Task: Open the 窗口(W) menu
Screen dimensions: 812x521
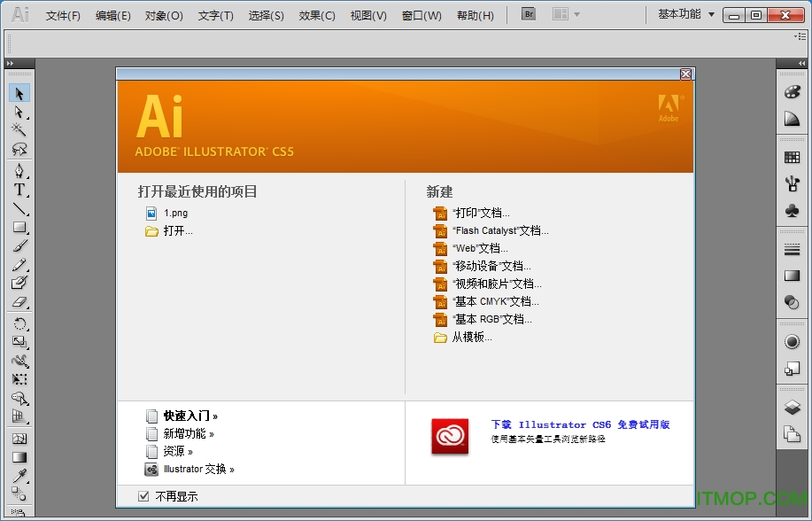Action: tap(421, 16)
